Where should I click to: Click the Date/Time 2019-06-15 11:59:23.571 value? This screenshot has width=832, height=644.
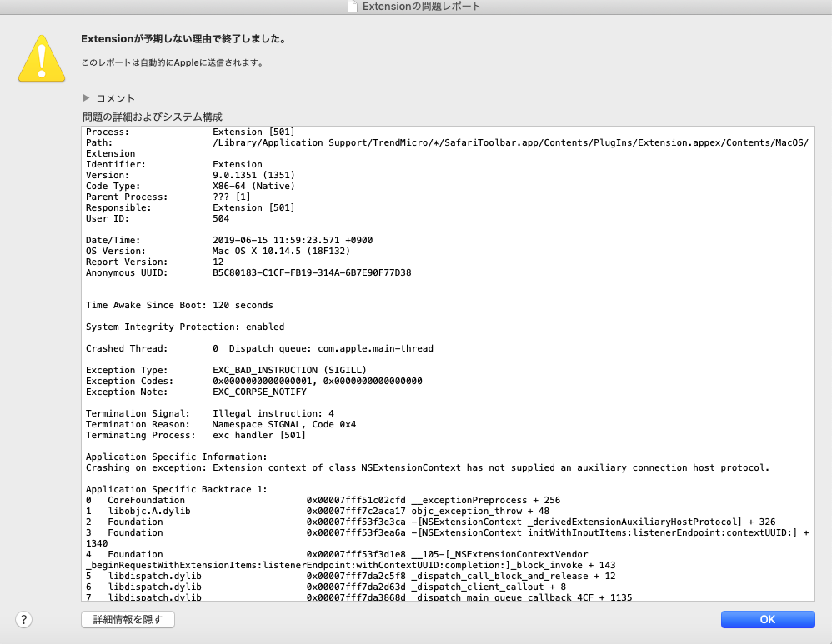pos(293,240)
